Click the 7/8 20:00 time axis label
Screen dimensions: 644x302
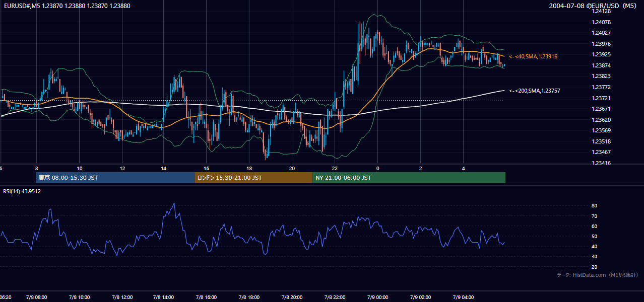tap(292, 297)
